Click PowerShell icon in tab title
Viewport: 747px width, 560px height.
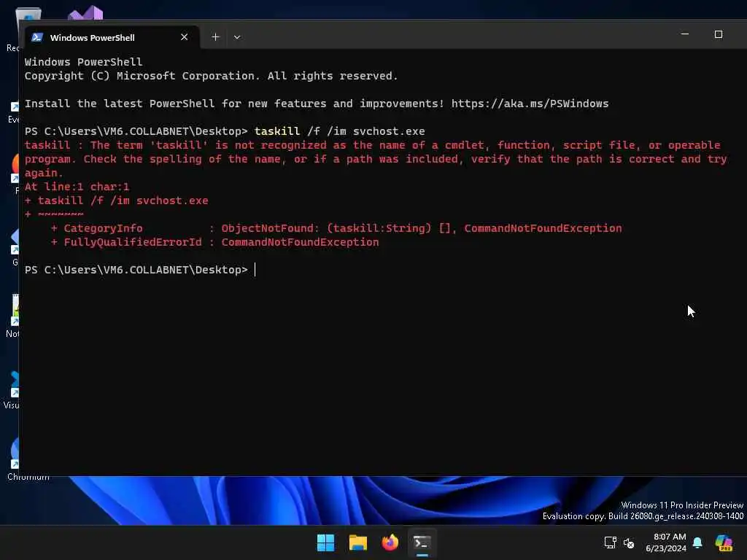pos(37,37)
